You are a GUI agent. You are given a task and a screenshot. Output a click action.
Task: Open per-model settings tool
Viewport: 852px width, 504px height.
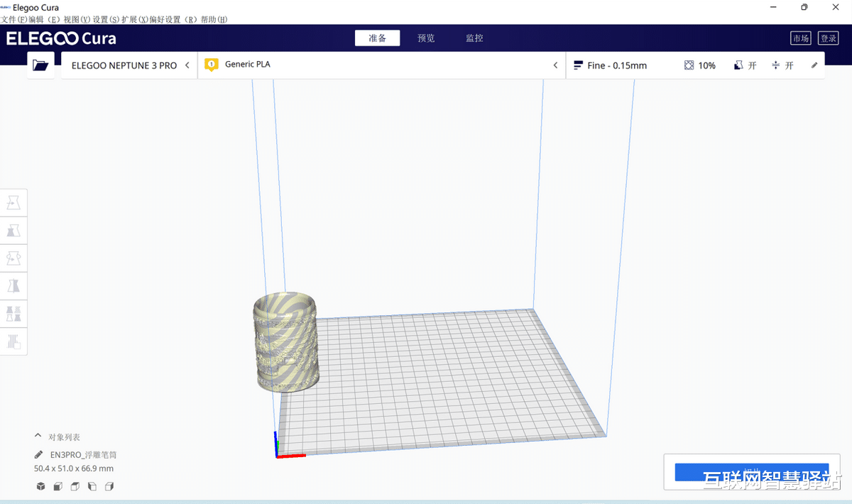point(14,313)
